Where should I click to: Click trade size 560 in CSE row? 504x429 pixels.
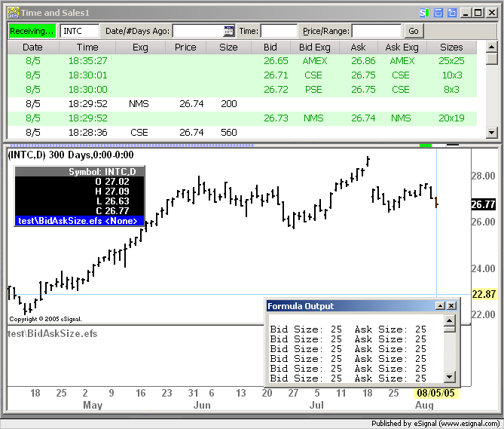tap(229, 133)
